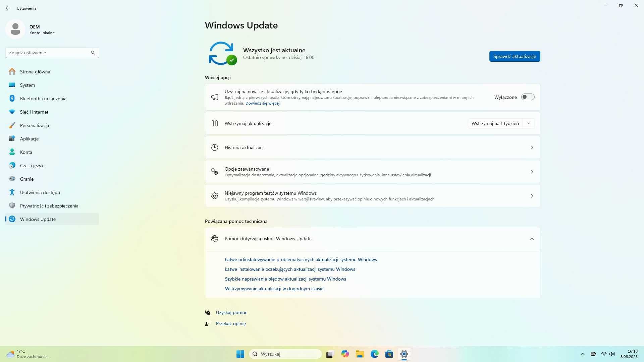Click the Przekaż opinię feedback icon
Image resolution: width=644 pixels, height=362 pixels.
click(x=208, y=323)
